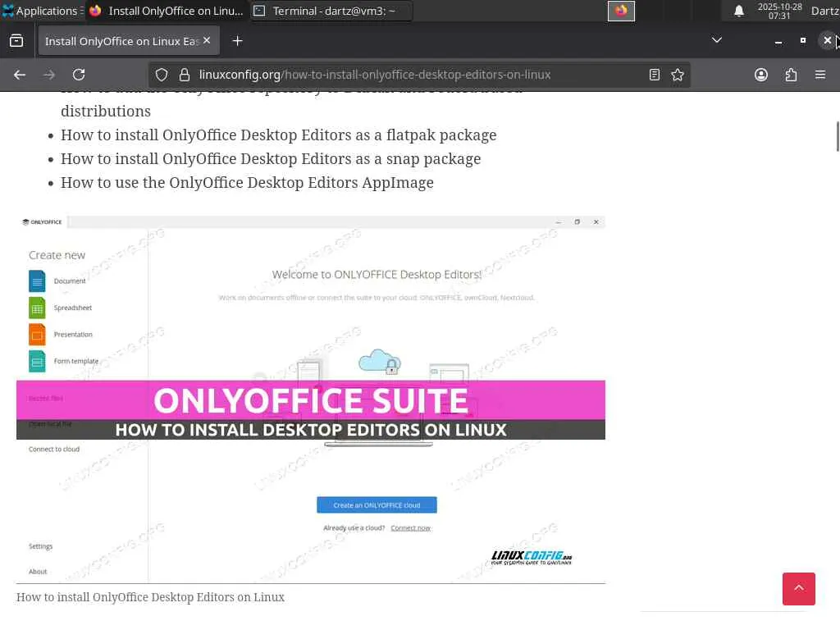Expand the list all tabs dropdown
Screen dimensions: 840x630
point(717,40)
